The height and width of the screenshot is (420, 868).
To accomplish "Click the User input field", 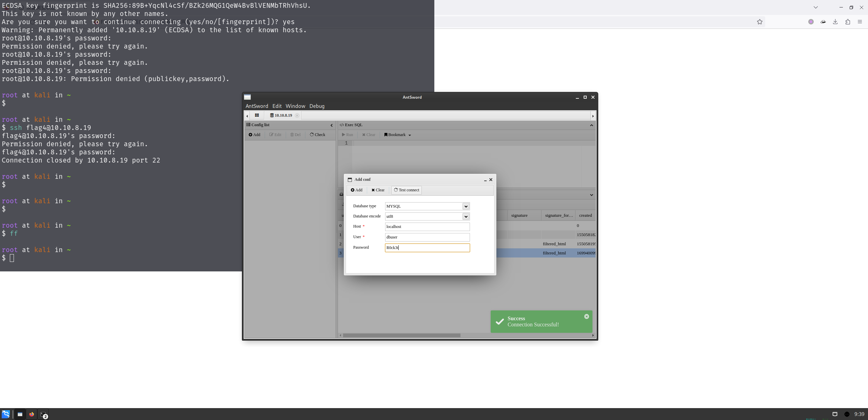I will tap(427, 237).
